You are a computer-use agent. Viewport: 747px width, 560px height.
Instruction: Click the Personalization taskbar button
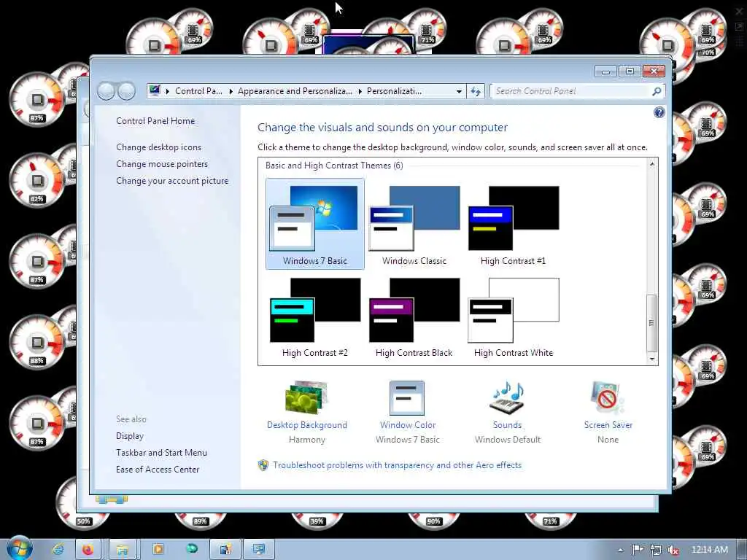click(259, 550)
